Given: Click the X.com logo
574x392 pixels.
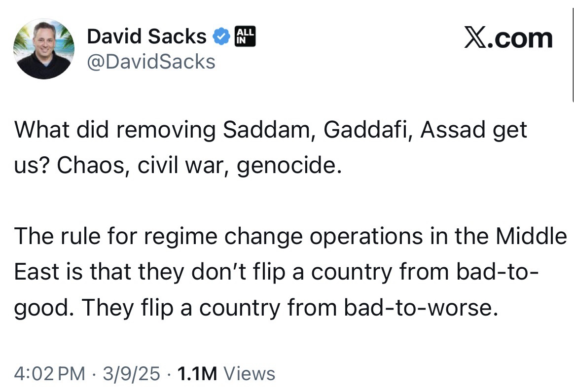Looking at the screenshot, I should coord(508,38).
